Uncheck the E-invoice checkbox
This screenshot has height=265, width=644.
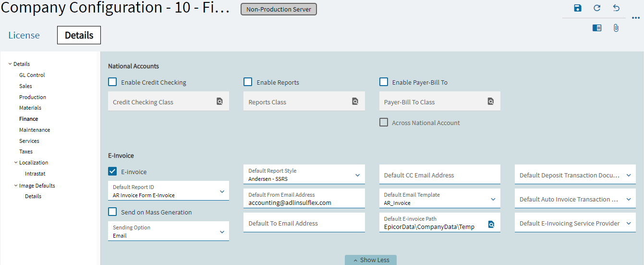pos(112,171)
